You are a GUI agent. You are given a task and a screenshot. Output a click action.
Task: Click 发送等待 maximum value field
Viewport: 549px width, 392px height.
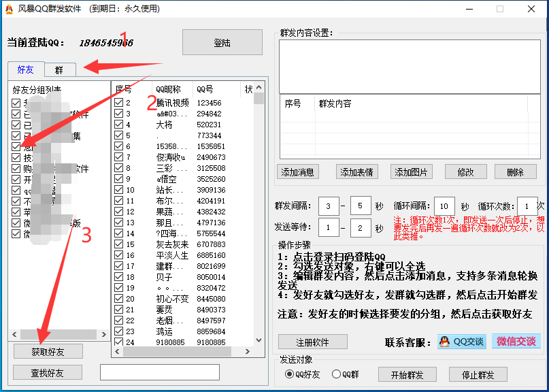coord(361,227)
